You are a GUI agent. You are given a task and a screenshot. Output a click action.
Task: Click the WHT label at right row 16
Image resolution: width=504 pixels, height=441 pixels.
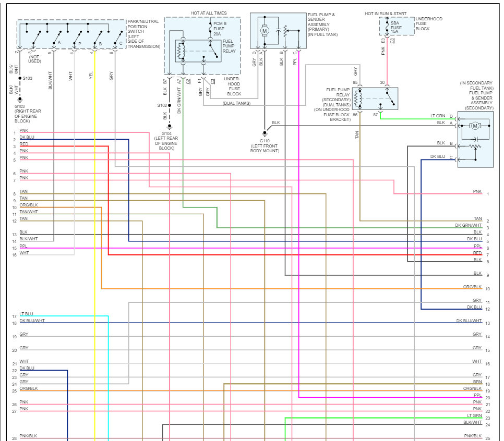pyautogui.click(x=477, y=361)
